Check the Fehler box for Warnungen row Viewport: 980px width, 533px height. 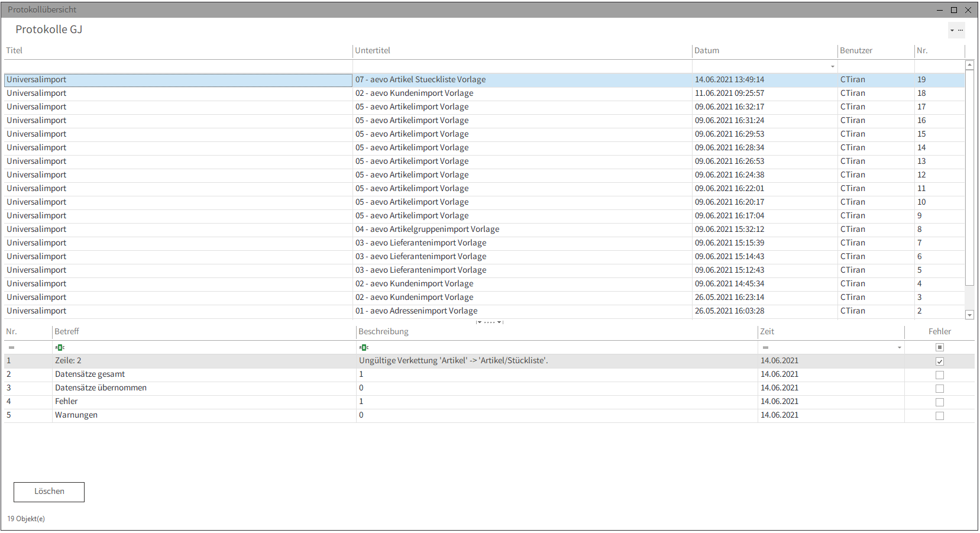click(940, 416)
